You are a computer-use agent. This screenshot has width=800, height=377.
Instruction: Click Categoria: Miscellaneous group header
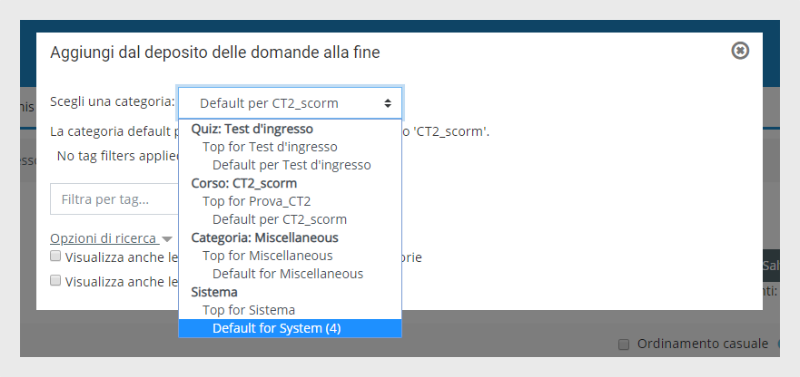(265, 238)
